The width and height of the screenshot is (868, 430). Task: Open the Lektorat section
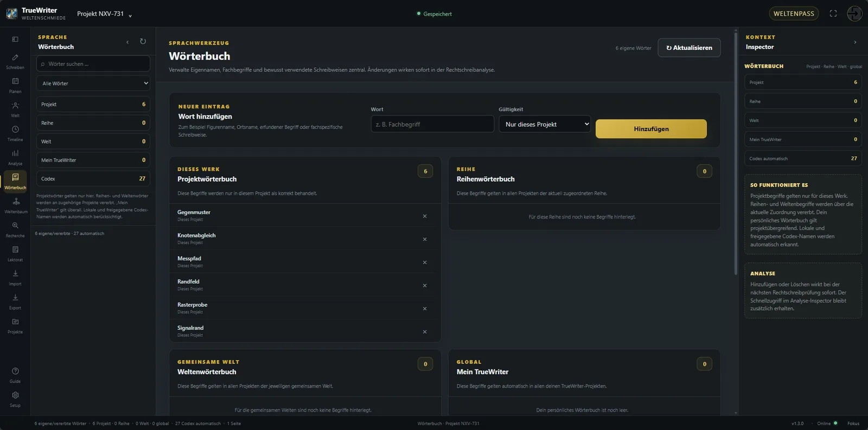tap(15, 254)
